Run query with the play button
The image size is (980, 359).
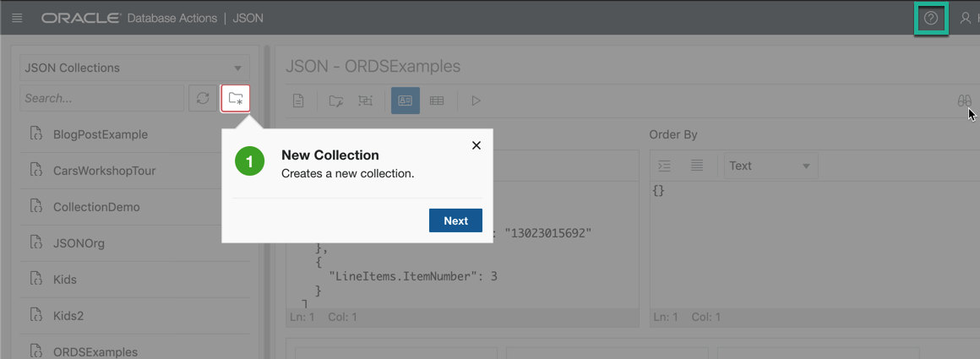click(476, 100)
